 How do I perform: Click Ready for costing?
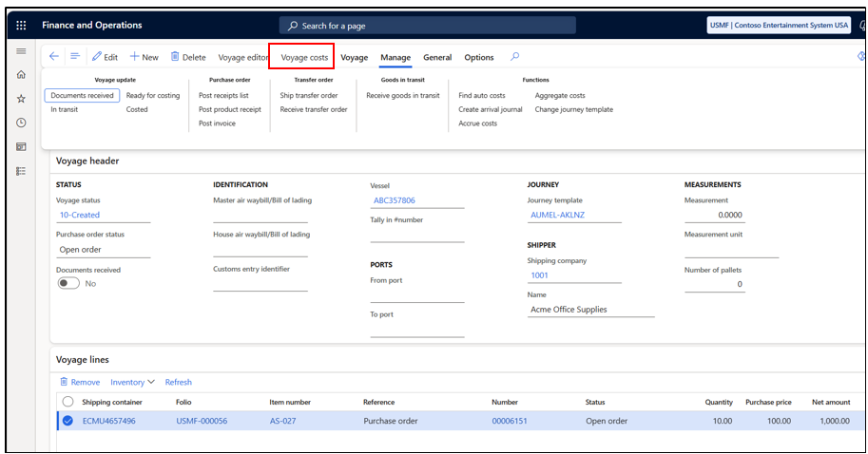tap(153, 96)
